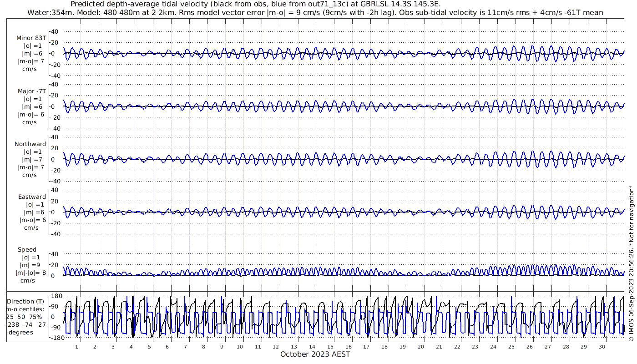Click the IMOS copyright text on the right edge
The image size is (637, 364).
point(631,263)
